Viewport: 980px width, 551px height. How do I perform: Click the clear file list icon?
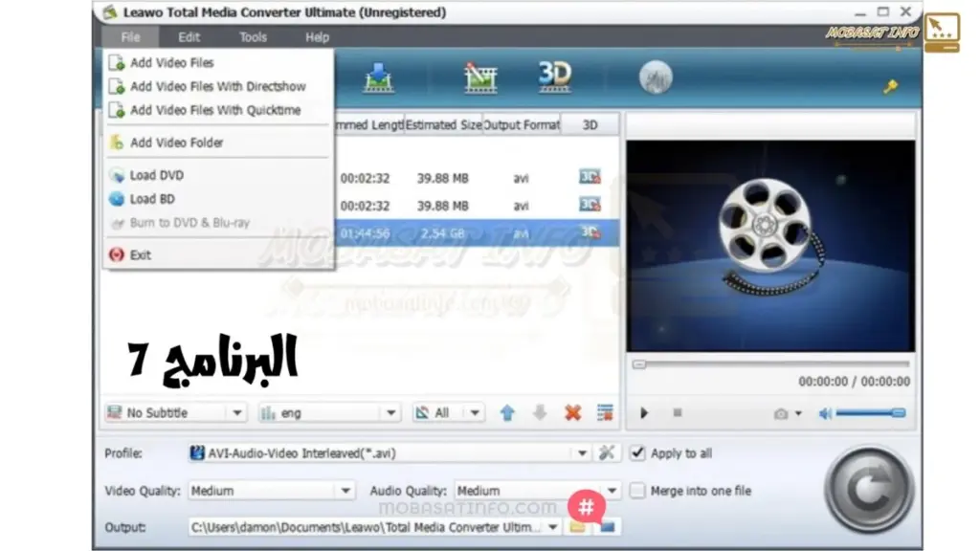[605, 412]
